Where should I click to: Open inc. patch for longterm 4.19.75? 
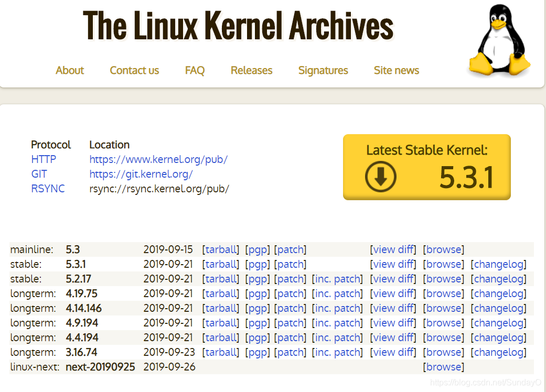coord(337,293)
